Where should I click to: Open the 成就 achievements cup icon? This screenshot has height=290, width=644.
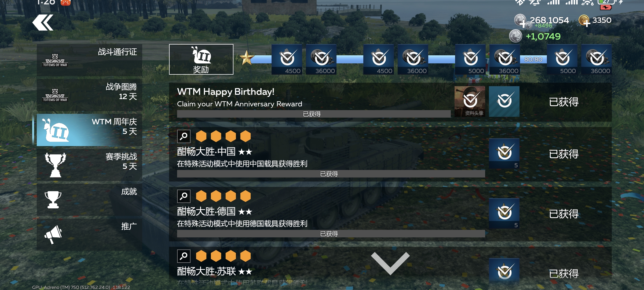click(x=53, y=200)
